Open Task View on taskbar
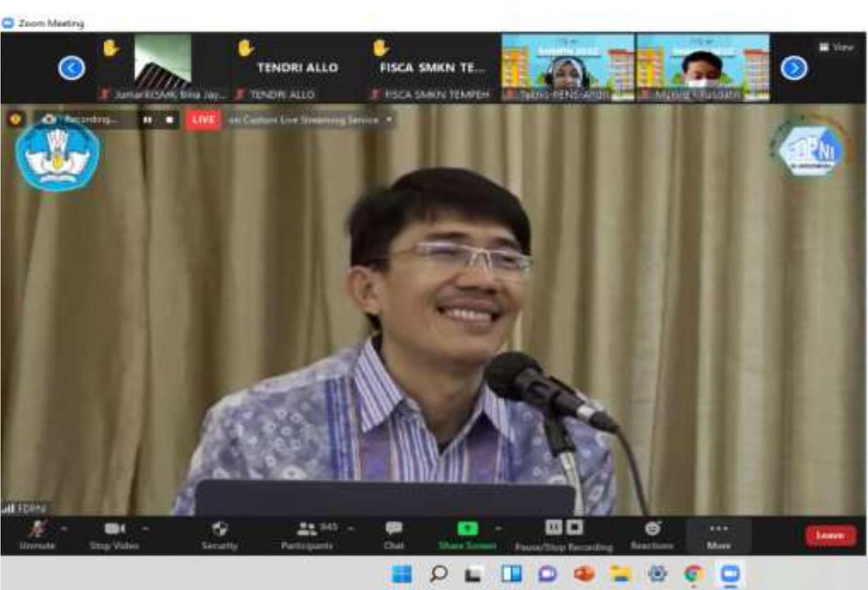The height and width of the screenshot is (590, 868). pos(475,574)
